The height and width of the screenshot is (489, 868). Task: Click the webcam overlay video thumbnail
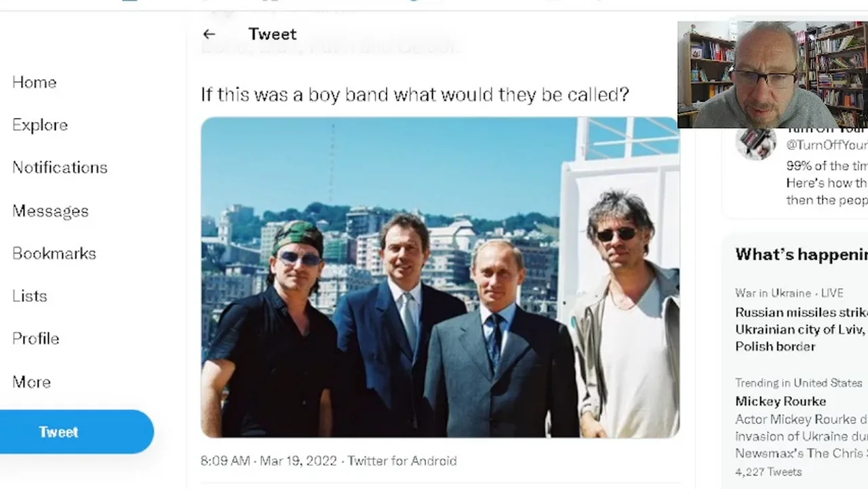772,74
